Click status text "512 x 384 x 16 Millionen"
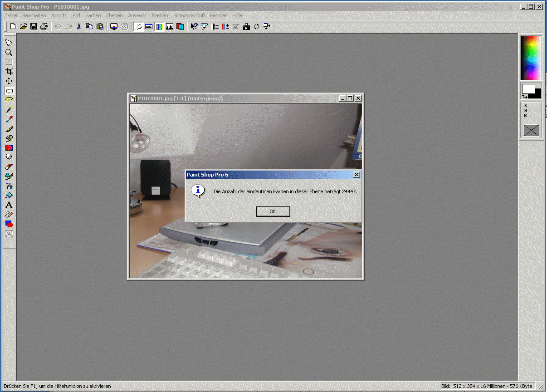The height and width of the screenshot is (392, 547). point(479,386)
